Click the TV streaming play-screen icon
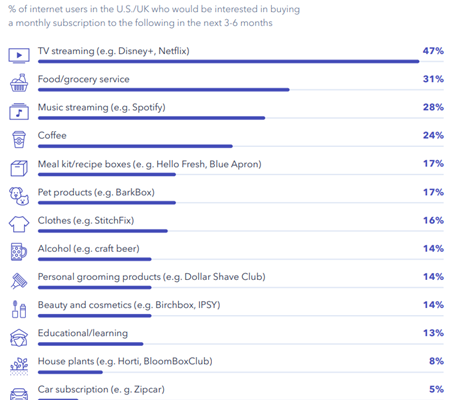This screenshot has height=400, width=459. pyautogui.click(x=19, y=55)
